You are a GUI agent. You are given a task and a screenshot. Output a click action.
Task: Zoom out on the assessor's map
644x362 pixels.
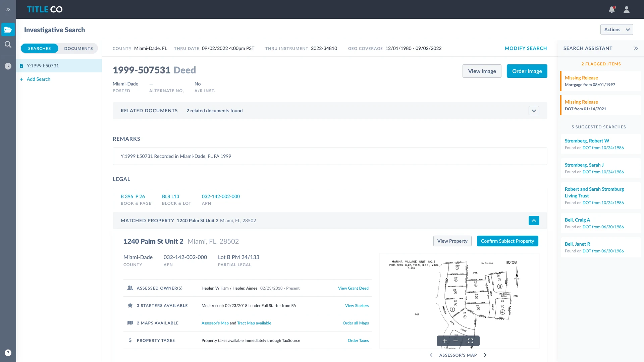click(455, 341)
